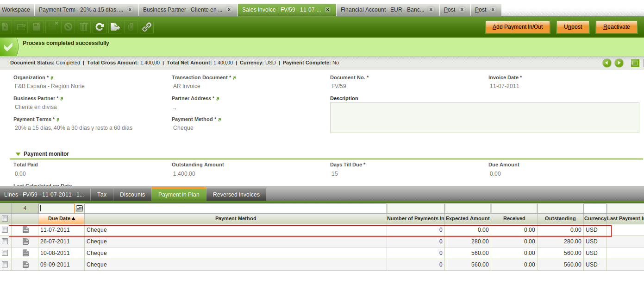Open the Discounts subtab
The width and height of the screenshot is (644, 286).
click(x=132, y=195)
